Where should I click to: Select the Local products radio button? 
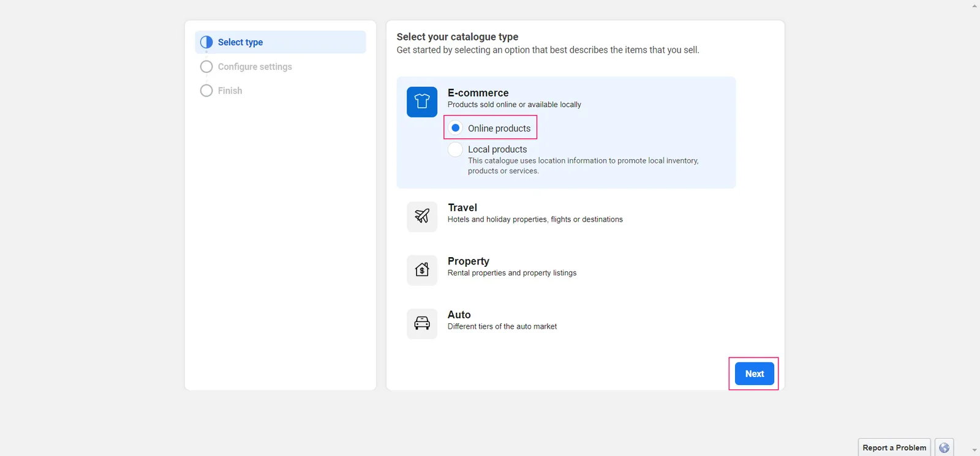(455, 149)
